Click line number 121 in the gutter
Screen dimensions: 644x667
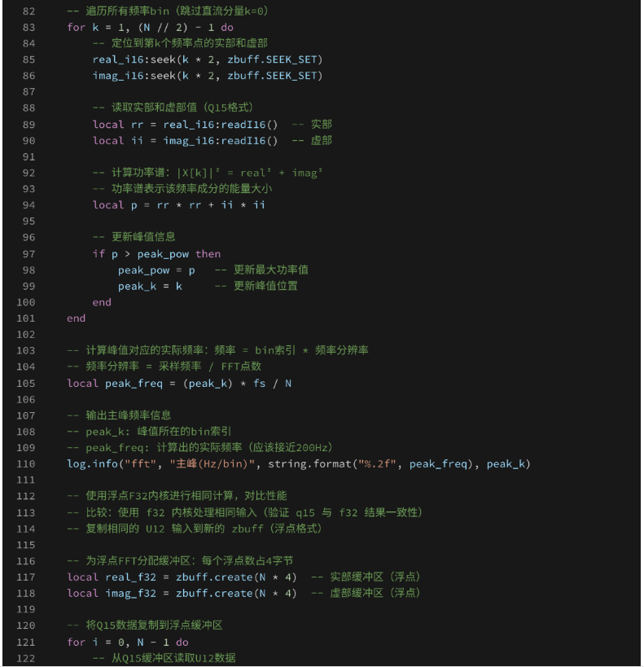tap(25, 643)
